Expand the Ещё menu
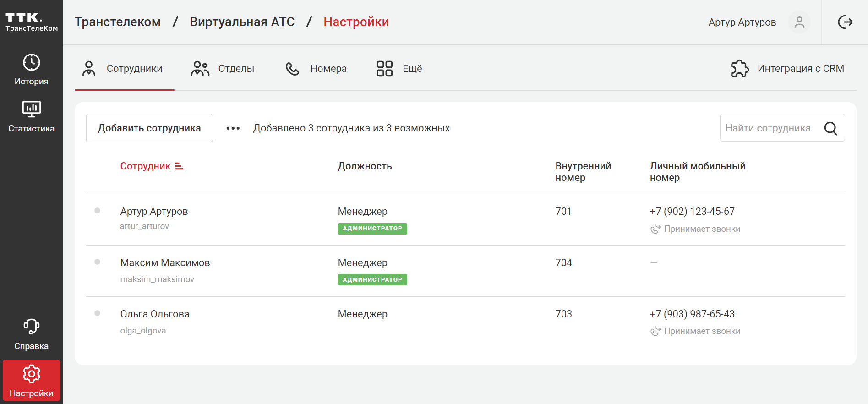 point(399,69)
